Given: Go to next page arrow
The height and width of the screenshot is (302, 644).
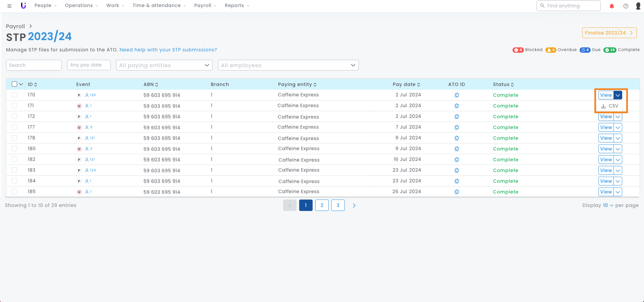Looking at the screenshot, I should click(354, 205).
